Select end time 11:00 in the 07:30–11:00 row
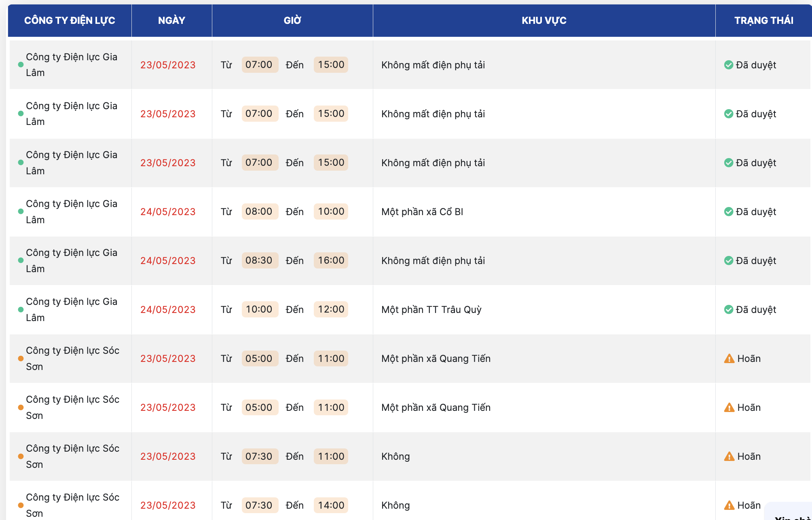This screenshot has width=812, height=520. (x=331, y=456)
